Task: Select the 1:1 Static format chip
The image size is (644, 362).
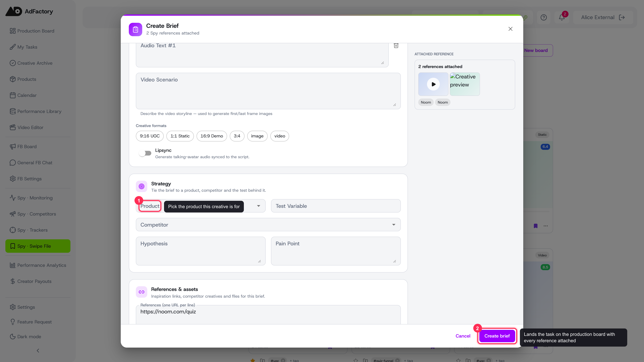Action: [x=180, y=136]
